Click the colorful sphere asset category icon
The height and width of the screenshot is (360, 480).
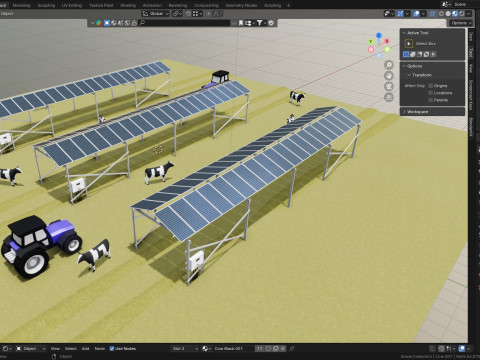point(99,23)
